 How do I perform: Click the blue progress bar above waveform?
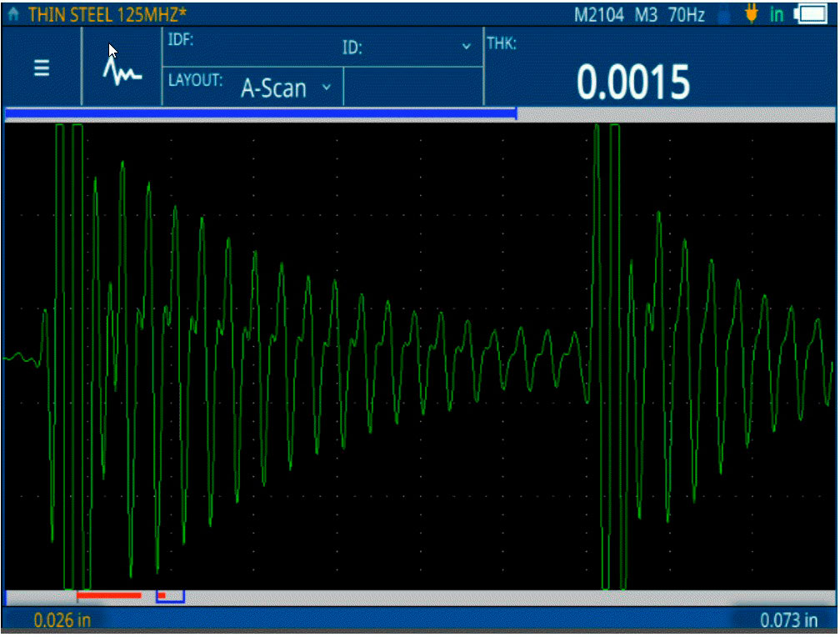(260, 113)
